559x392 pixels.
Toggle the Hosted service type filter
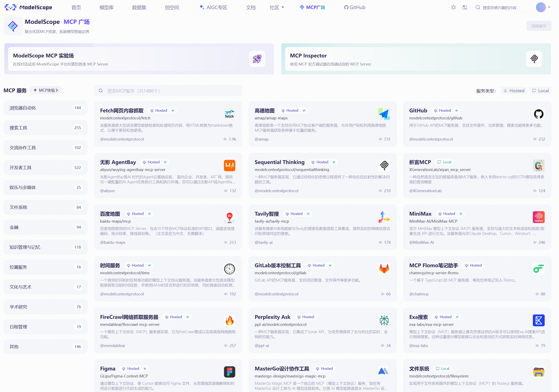point(514,91)
